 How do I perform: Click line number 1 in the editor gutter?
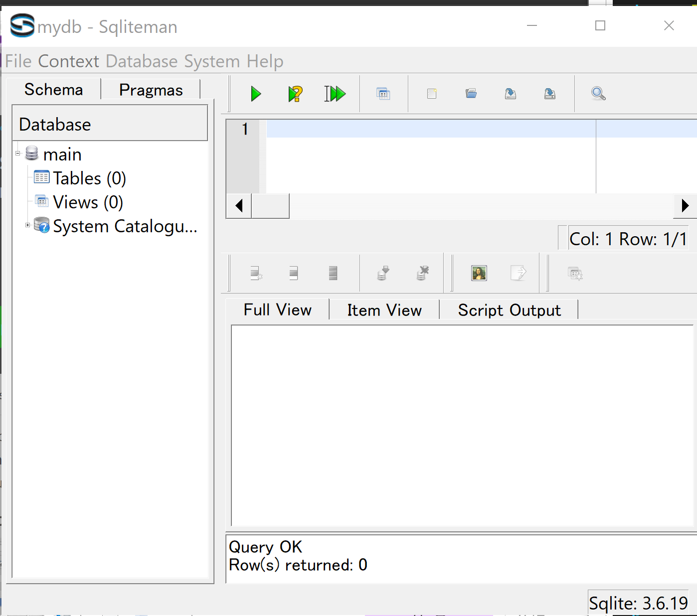(245, 129)
